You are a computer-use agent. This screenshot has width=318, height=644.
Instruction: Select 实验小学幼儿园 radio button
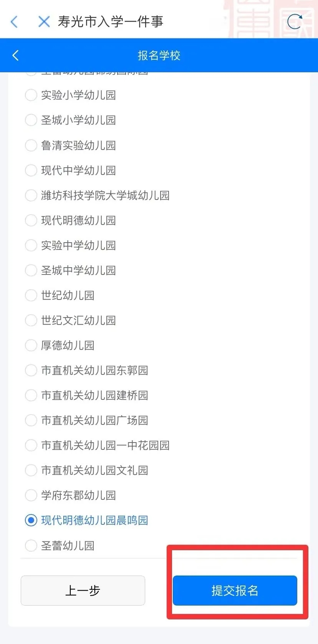pos(31,95)
